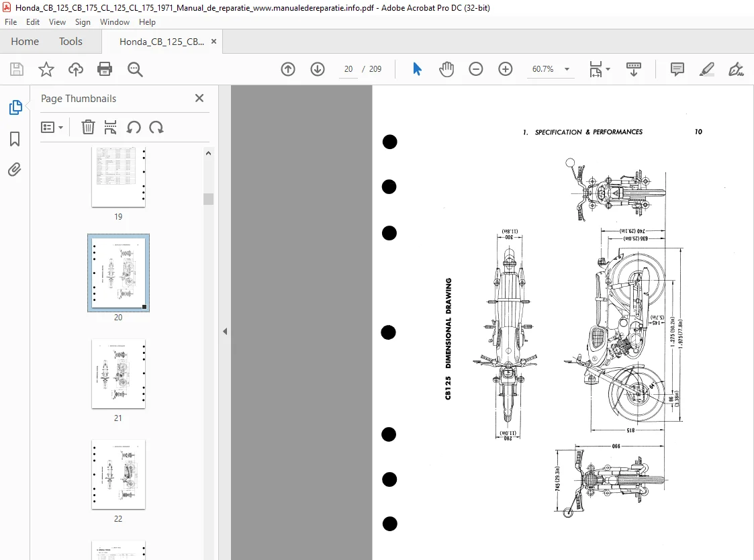The width and height of the screenshot is (754, 560).
Task: Select the Honda_CB_125_CB... document tab
Action: 162,42
